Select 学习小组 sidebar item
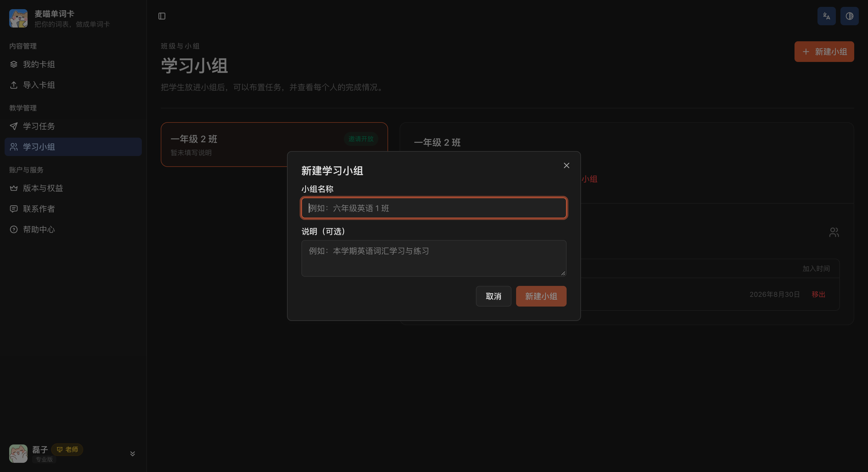 [x=73, y=147]
